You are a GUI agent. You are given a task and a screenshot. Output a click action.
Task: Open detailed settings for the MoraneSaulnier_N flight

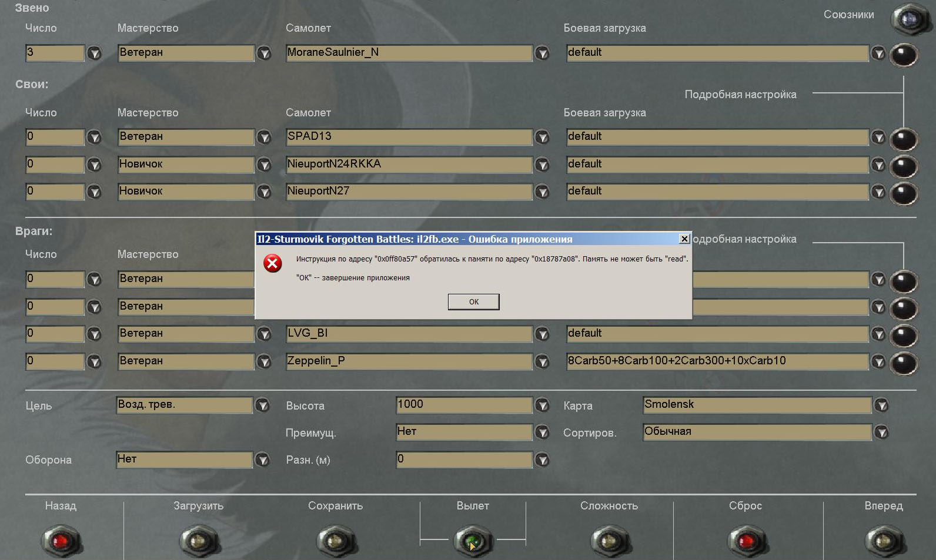click(904, 55)
